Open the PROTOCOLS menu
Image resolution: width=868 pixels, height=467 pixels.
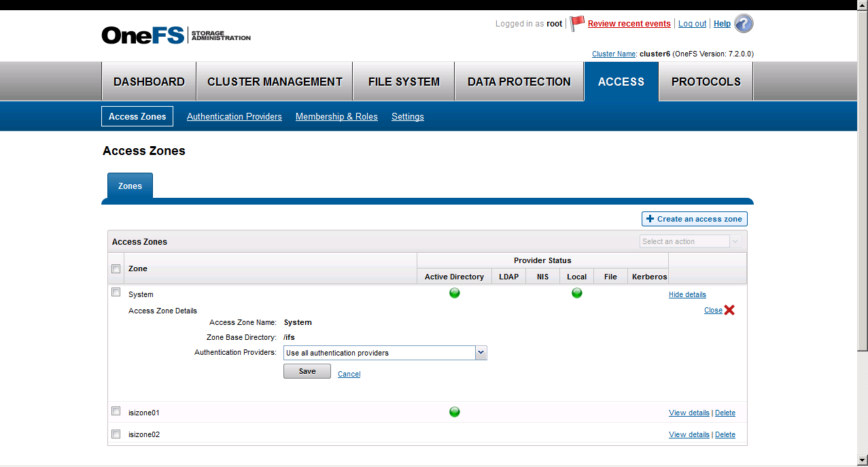(706, 82)
